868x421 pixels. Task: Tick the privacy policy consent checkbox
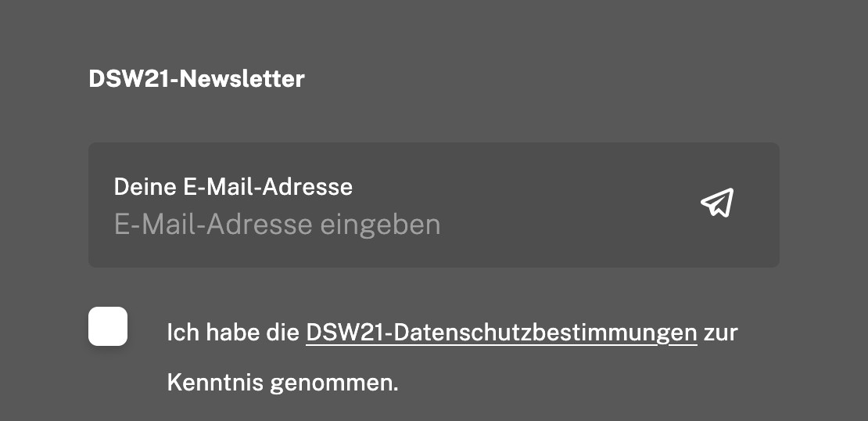108,326
